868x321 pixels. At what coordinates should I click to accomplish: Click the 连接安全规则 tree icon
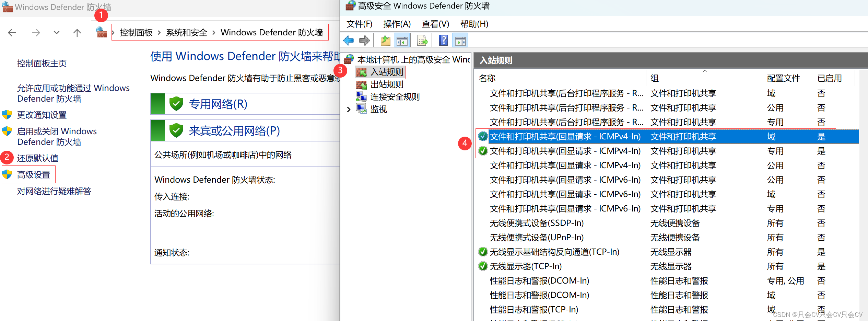coord(362,96)
